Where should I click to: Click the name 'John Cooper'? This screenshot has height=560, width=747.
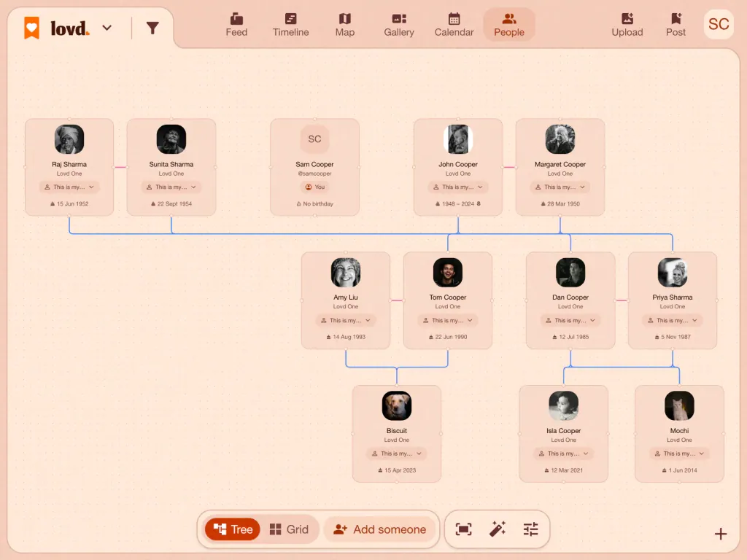458,164
